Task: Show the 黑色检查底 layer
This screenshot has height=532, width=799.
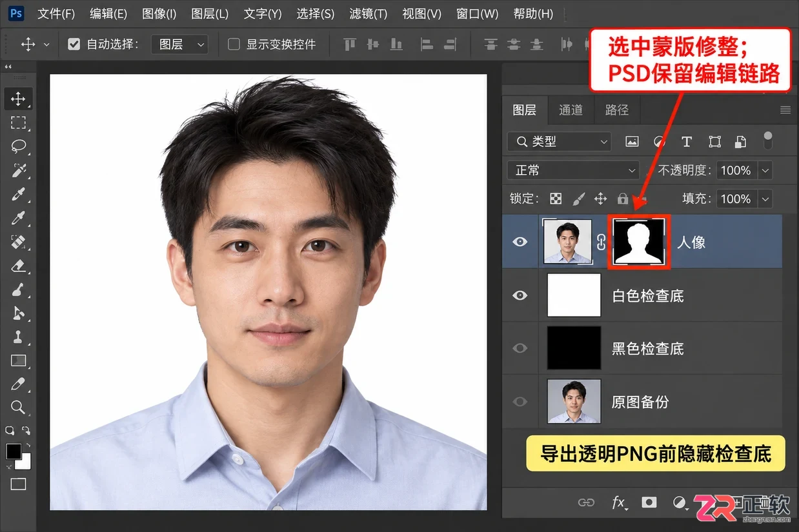Action: pos(520,348)
